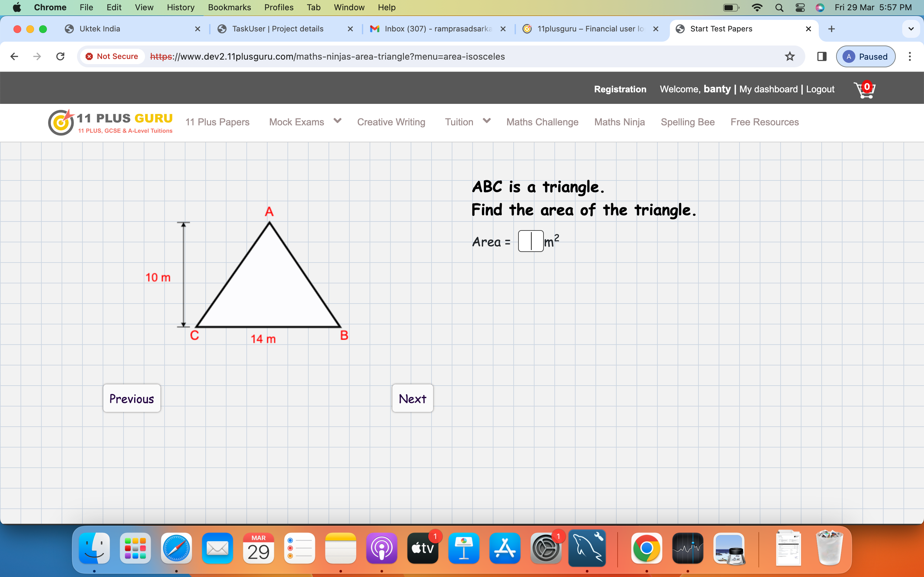Open new browser tab
924x577 pixels.
tap(832, 29)
